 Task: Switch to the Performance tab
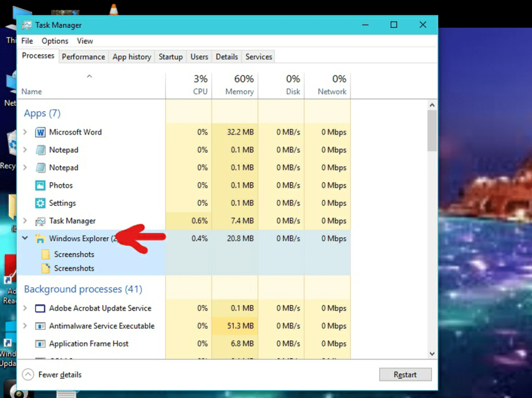83,57
